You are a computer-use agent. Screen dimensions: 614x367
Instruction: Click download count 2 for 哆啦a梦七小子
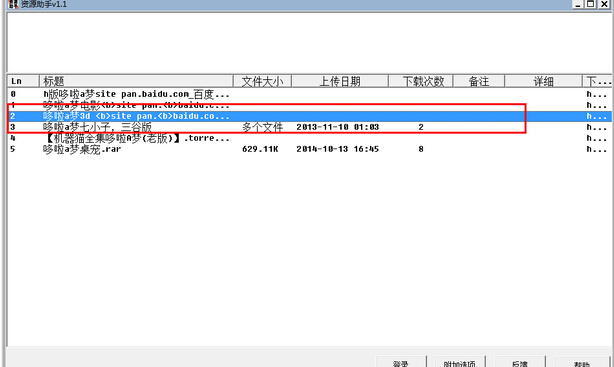point(421,127)
